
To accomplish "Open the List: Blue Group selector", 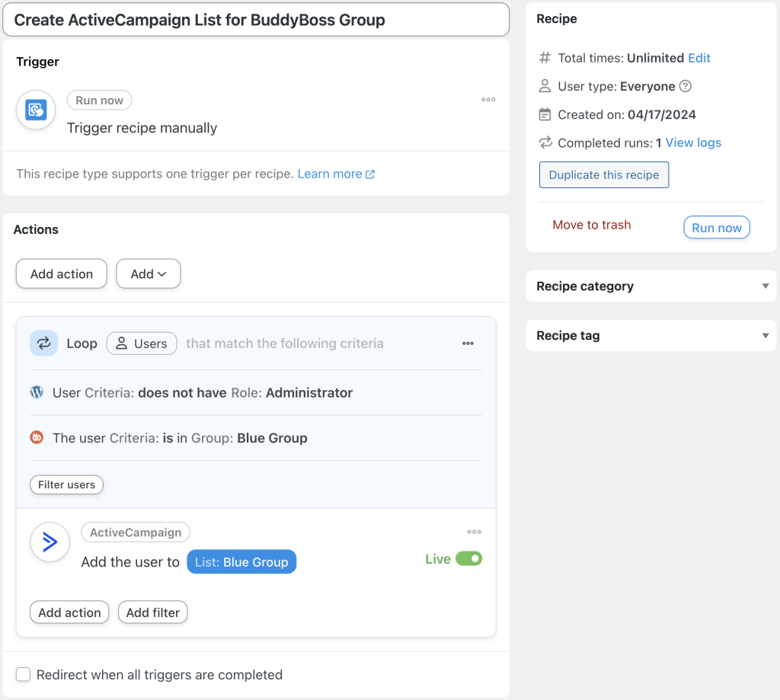I will [x=241, y=561].
